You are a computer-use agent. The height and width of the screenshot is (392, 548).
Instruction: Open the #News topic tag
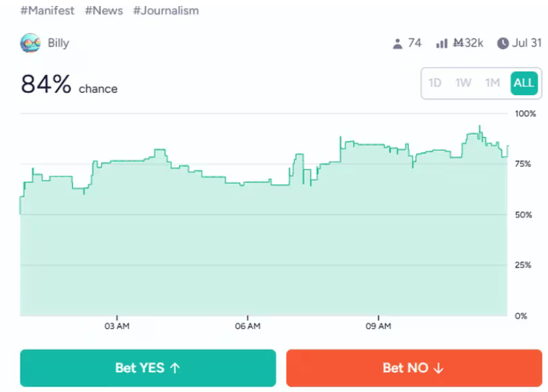click(x=104, y=11)
